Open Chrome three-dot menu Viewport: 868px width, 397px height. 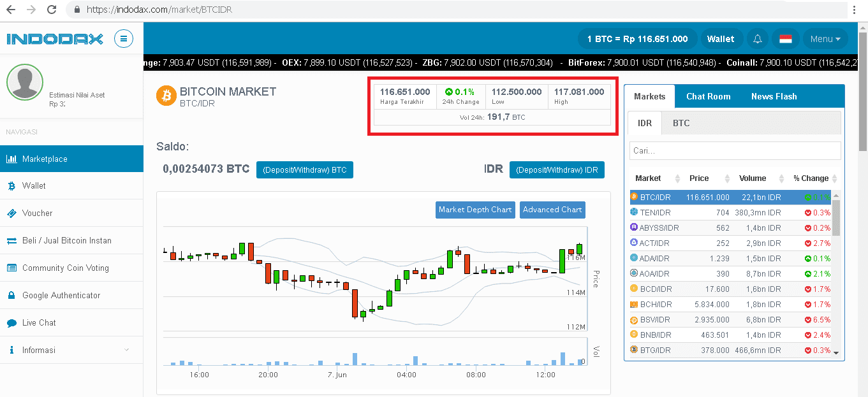855,10
